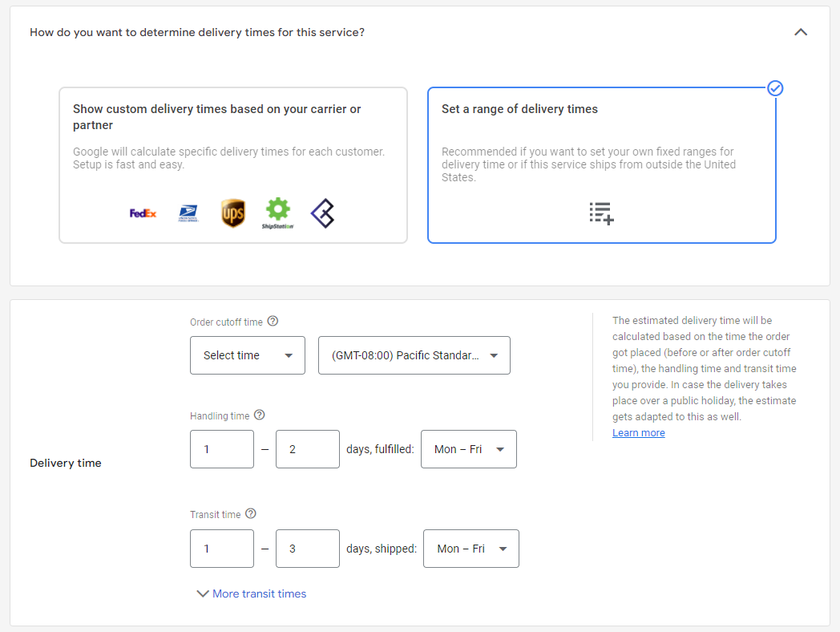Click the minimum handling time field
Viewport: 840px width, 632px height.
(222, 449)
